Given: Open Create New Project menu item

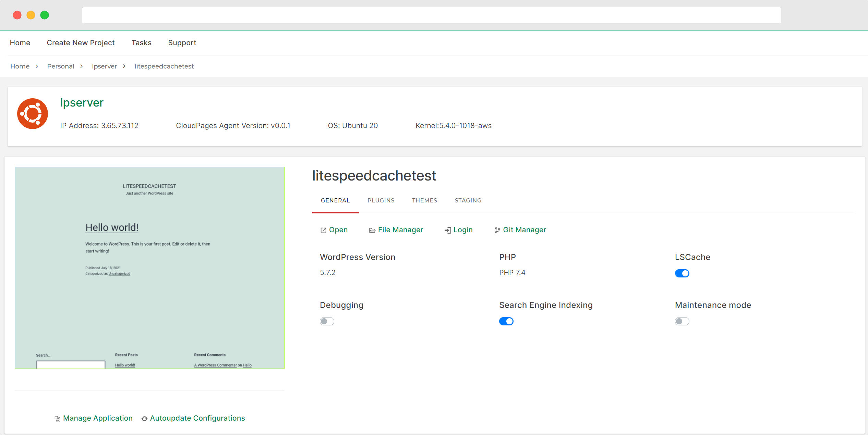Looking at the screenshot, I should click(x=81, y=43).
